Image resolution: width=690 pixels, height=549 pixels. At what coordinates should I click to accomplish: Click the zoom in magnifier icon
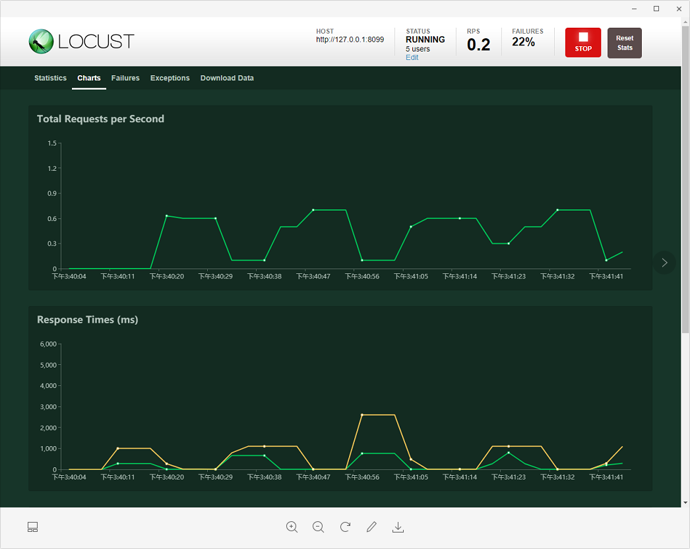pyautogui.click(x=292, y=527)
